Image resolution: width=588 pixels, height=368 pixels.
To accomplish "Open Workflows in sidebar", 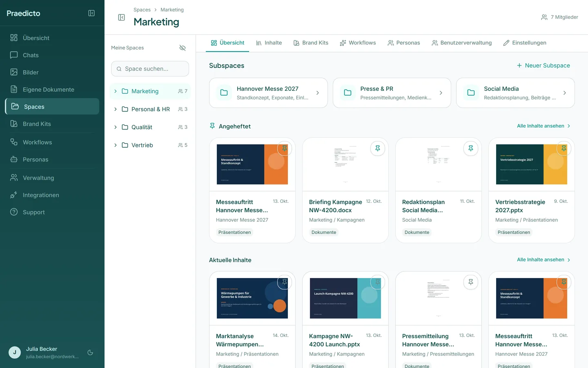I will pyautogui.click(x=52, y=142).
